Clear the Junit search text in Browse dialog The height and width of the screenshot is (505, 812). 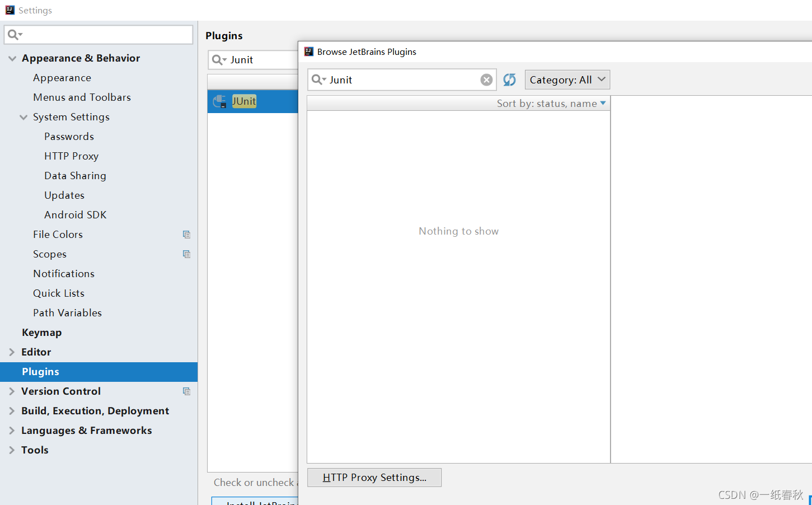tap(486, 80)
